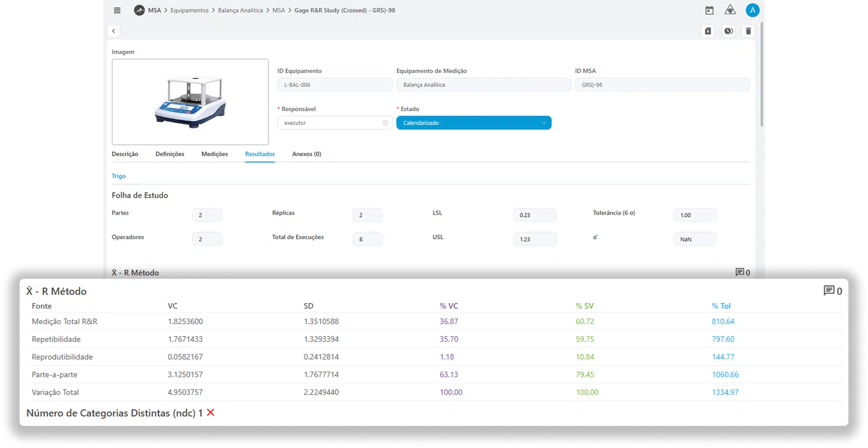Click the page vertical scrollbar
Screen dimensions: 868x448
pyautogui.click(x=762, y=75)
